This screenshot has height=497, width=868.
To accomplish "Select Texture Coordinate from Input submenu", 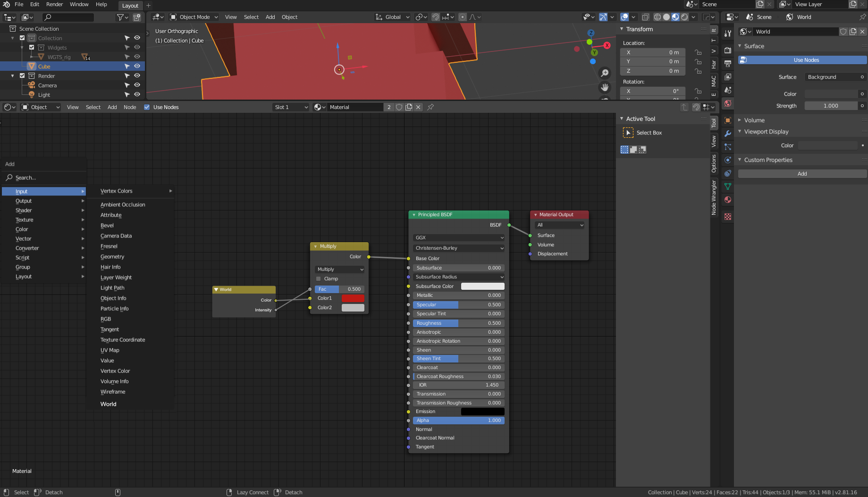I will click(123, 340).
